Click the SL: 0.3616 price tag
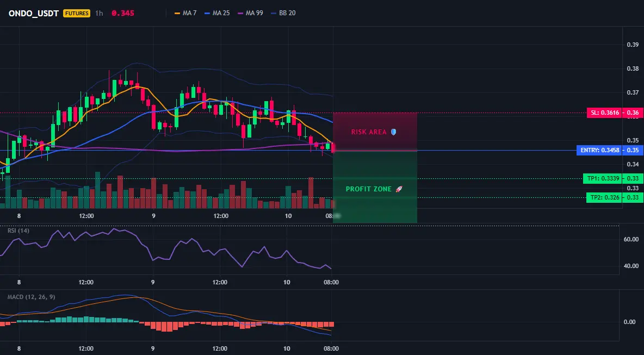Image resolution: width=644 pixels, height=355 pixels. pos(605,113)
